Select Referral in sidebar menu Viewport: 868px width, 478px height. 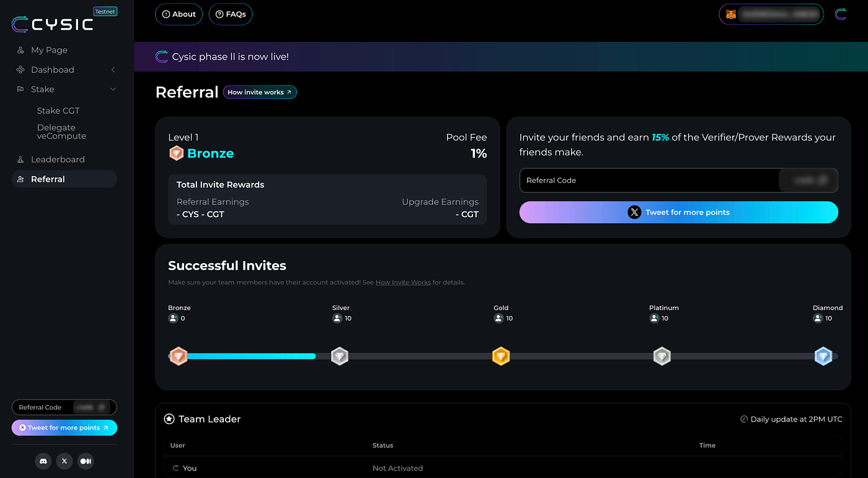tap(64, 179)
